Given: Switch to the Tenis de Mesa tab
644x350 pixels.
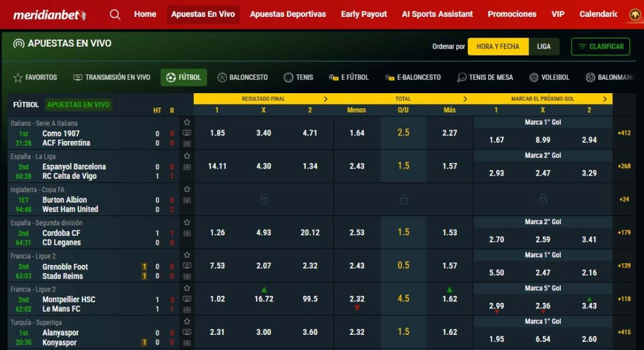Looking at the screenshot, I should (485, 77).
